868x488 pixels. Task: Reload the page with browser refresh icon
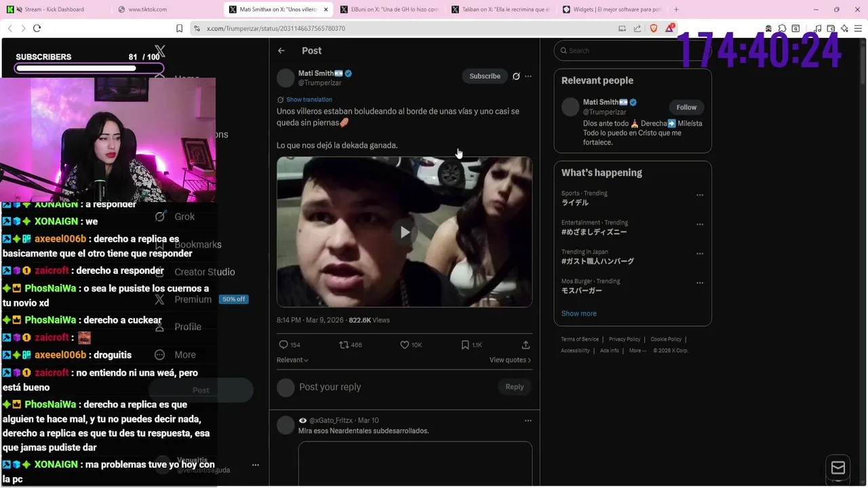[x=37, y=28]
